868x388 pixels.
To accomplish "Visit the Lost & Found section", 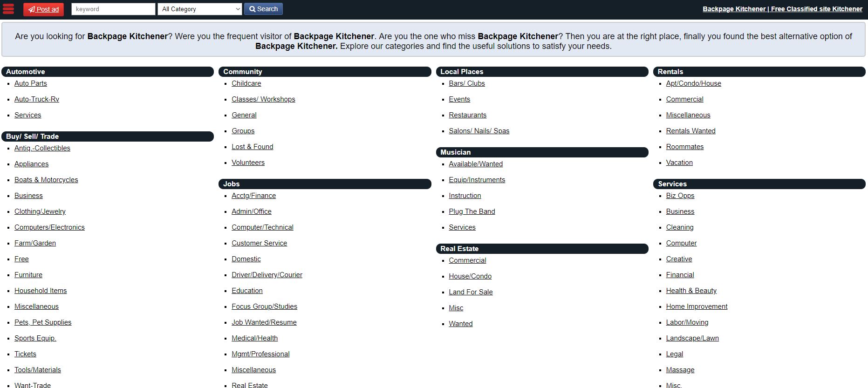I will click(252, 147).
